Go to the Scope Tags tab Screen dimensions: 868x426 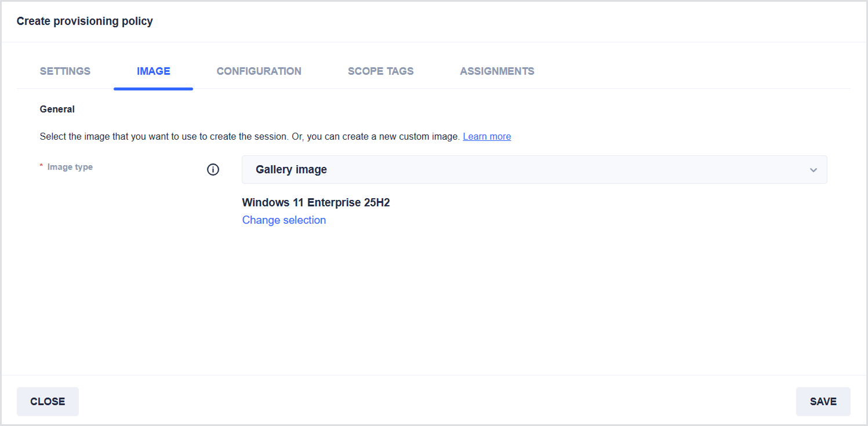(380, 71)
